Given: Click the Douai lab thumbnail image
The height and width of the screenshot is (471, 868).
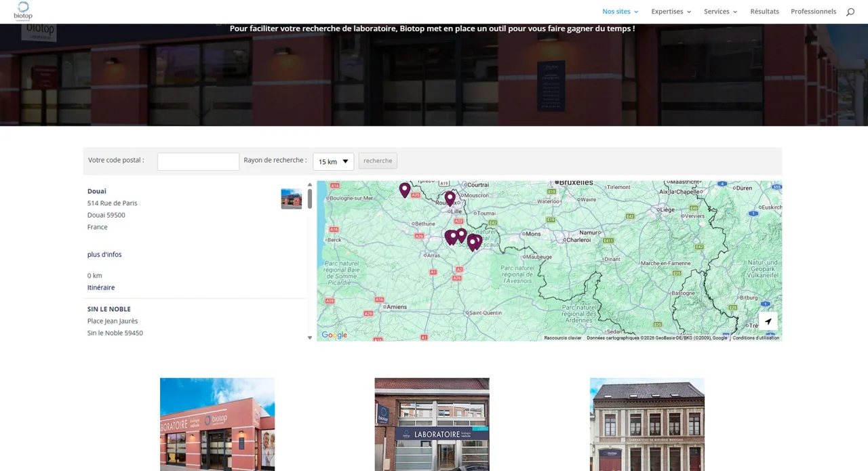Looking at the screenshot, I should (292, 199).
